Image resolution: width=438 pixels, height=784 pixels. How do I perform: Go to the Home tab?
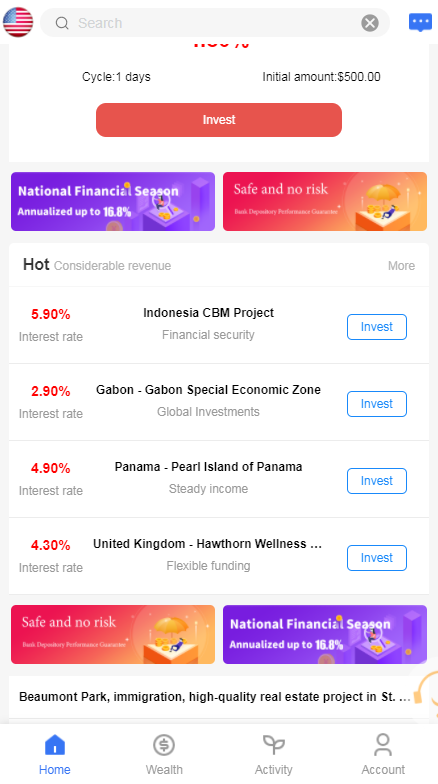tap(55, 754)
